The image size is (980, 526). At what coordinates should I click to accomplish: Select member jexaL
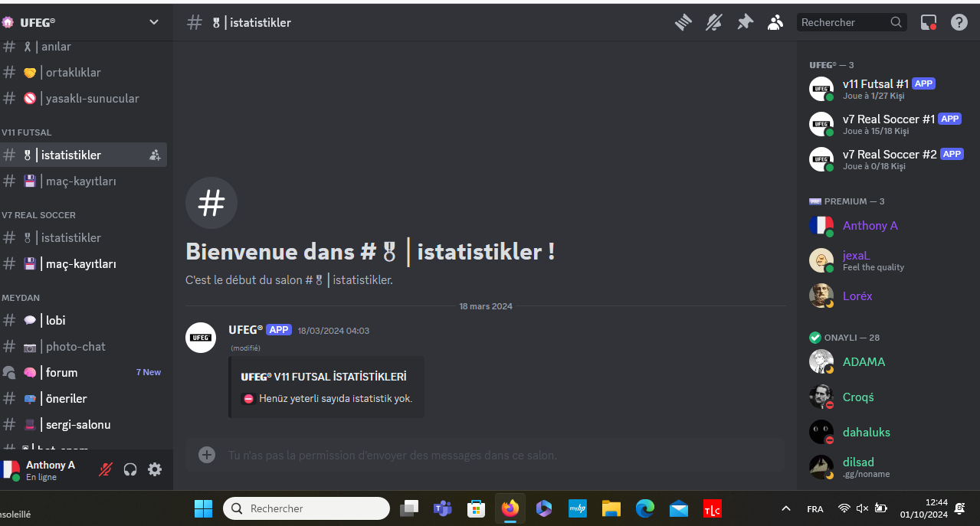coord(886,261)
